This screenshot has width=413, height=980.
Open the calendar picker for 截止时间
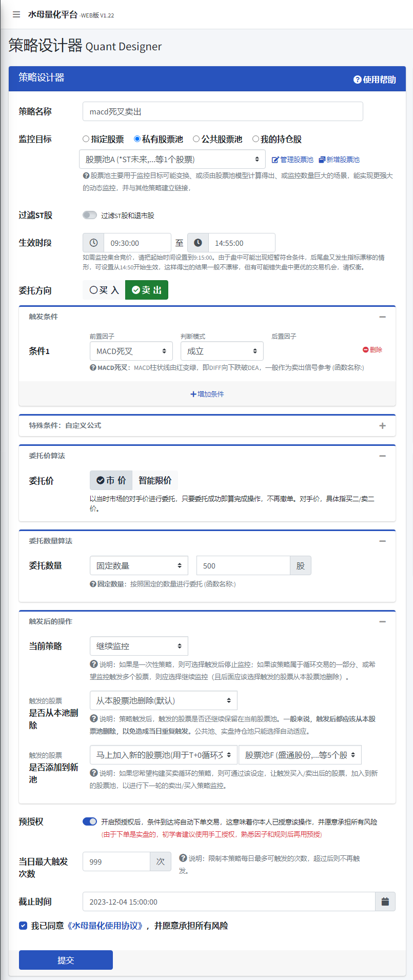coord(385,901)
